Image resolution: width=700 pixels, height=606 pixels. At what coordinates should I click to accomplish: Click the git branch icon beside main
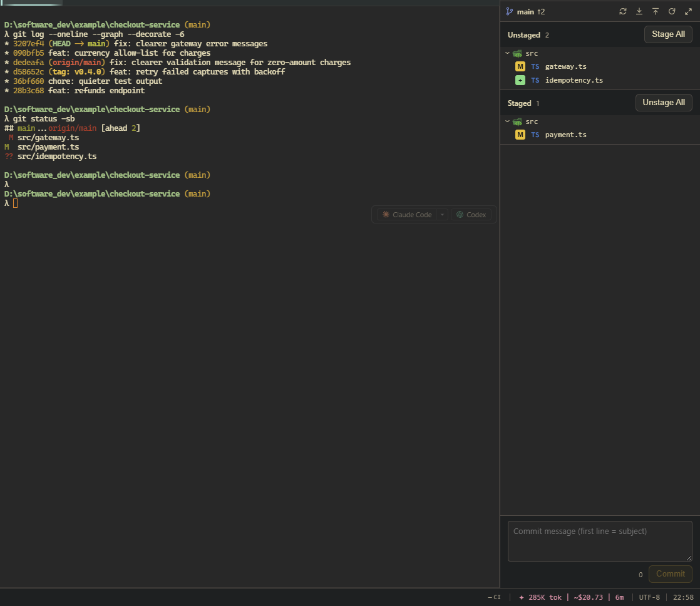(x=510, y=12)
